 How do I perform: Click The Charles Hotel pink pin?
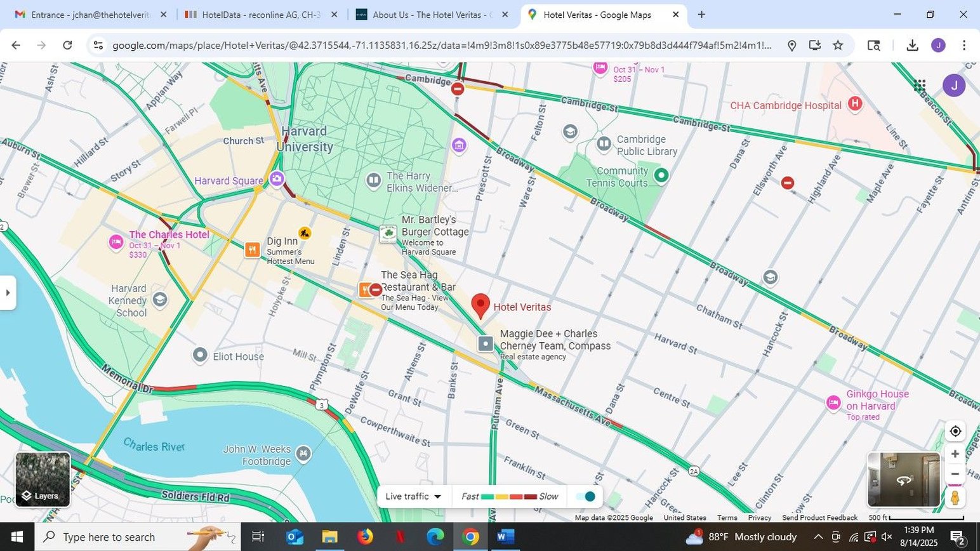[116, 242]
